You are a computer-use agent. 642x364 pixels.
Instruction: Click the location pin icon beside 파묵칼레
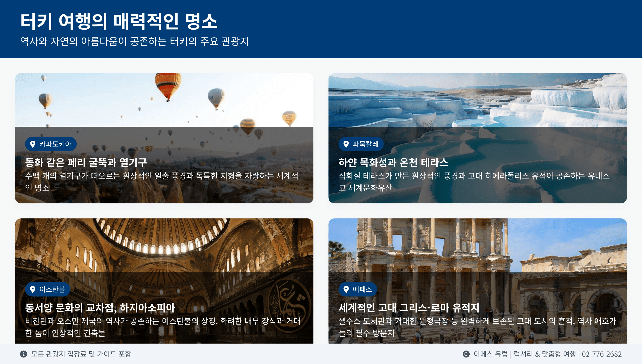pos(346,144)
